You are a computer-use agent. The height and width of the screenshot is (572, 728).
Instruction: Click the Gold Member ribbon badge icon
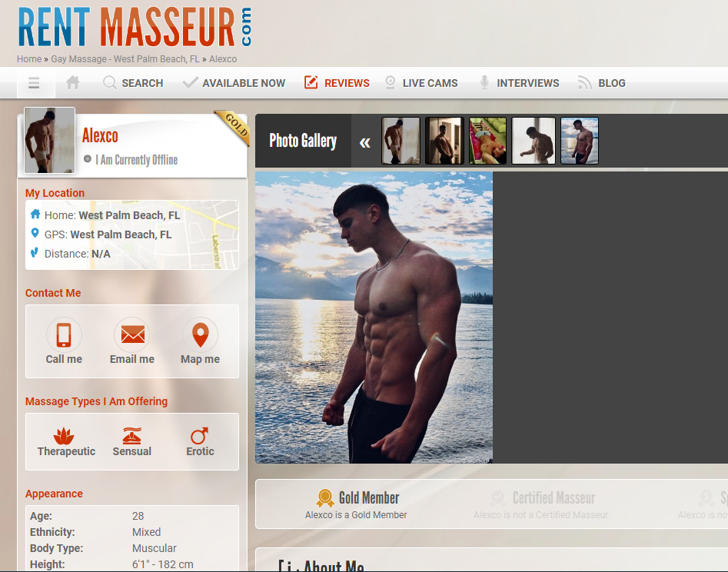(325, 498)
